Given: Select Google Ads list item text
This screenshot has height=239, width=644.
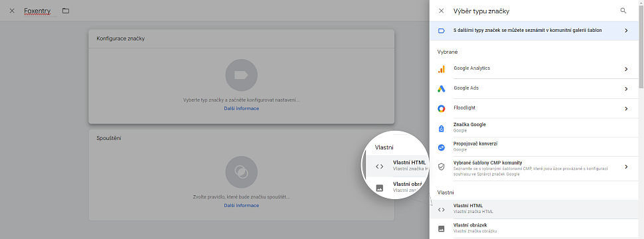Looking at the screenshot, I should coord(466,88).
